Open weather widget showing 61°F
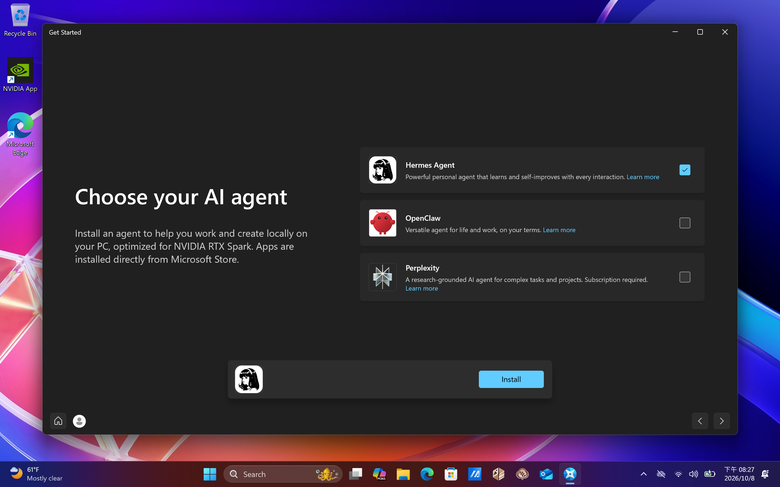Viewport: 780px width, 487px height. 36,474
